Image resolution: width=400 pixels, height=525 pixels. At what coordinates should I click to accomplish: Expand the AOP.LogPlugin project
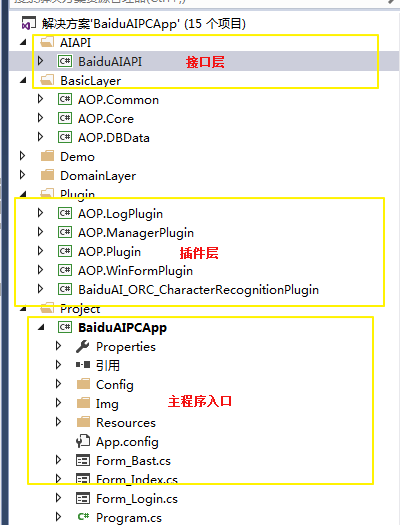coord(41,213)
